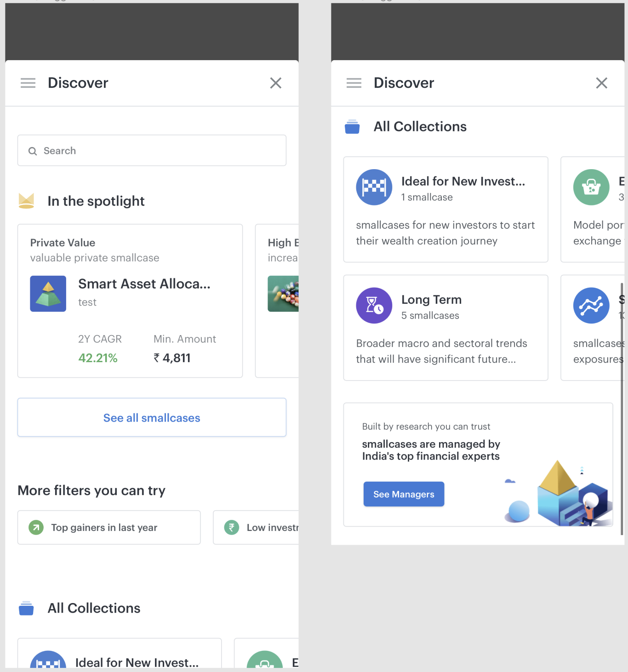The width and height of the screenshot is (628, 672).
Task: Click the search magnifier icon
Action: coord(33,151)
